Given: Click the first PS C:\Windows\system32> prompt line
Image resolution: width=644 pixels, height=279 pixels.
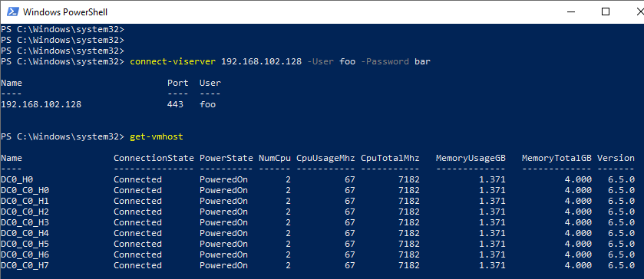Looking at the screenshot, I should tap(62, 30).
